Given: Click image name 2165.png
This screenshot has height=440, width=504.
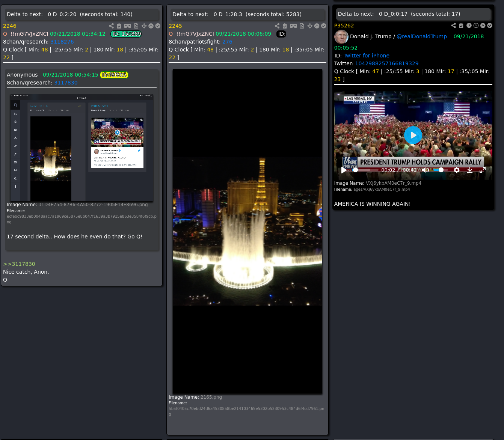Looking at the screenshot, I should pyautogui.click(x=211, y=397).
